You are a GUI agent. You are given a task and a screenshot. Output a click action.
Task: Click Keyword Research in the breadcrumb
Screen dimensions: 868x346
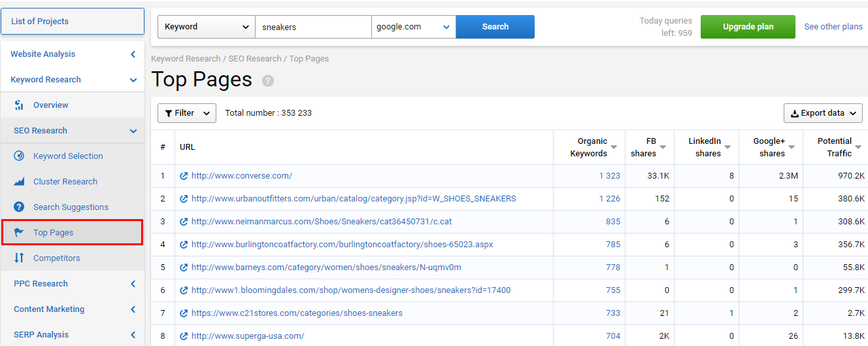coord(186,59)
